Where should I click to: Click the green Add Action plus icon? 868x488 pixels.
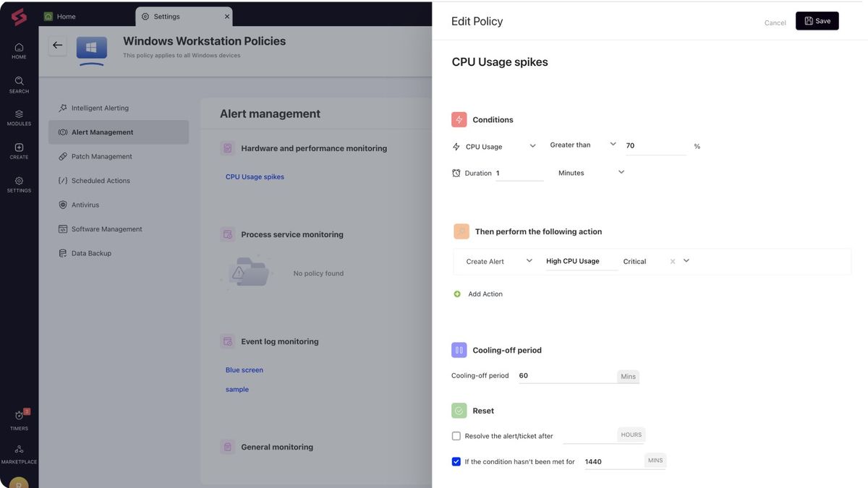tap(457, 294)
